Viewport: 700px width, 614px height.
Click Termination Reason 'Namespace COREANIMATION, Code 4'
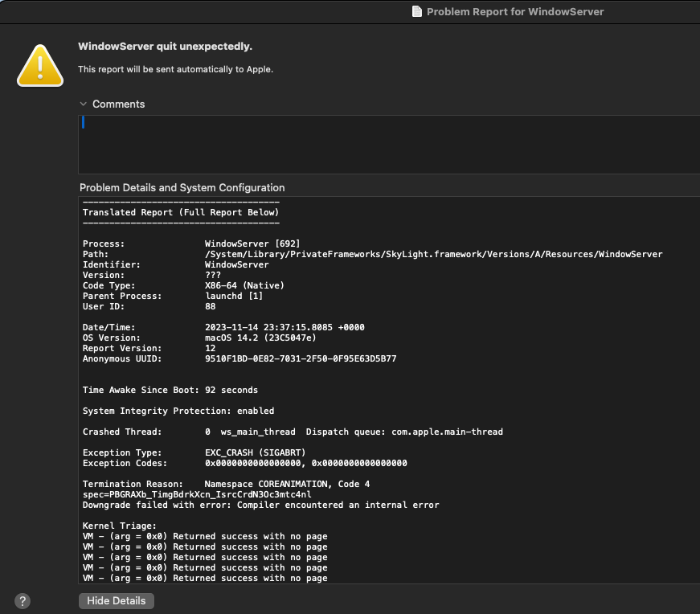[287, 484]
